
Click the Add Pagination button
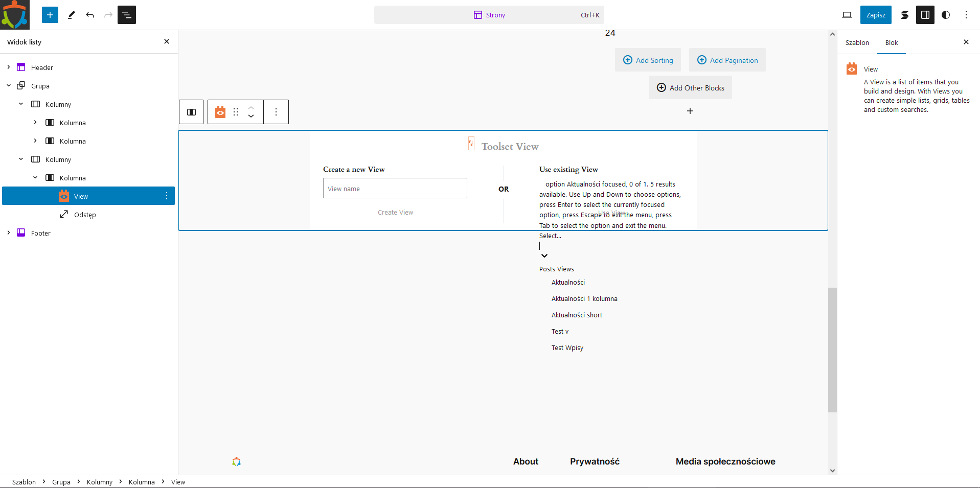[x=727, y=60]
